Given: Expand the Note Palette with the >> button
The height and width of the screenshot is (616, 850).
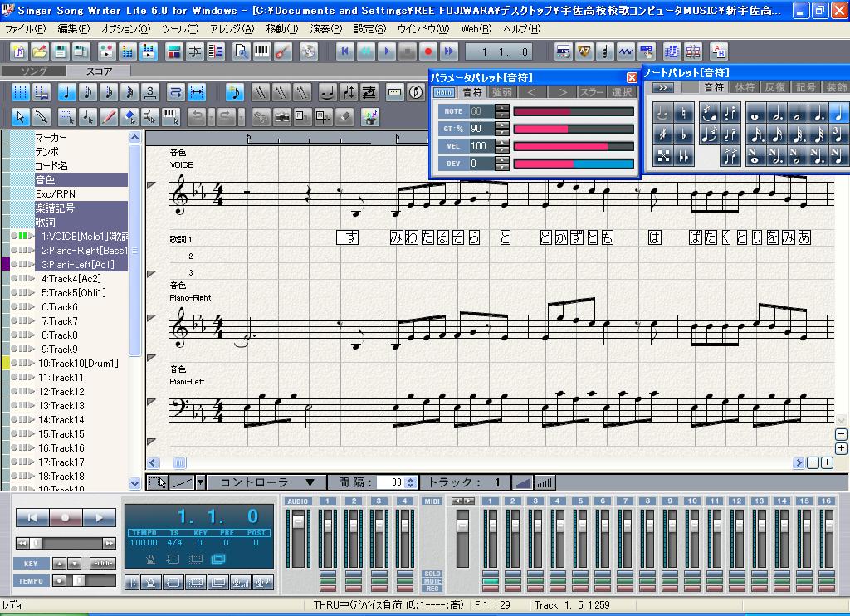Looking at the screenshot, I should point(662,87).
